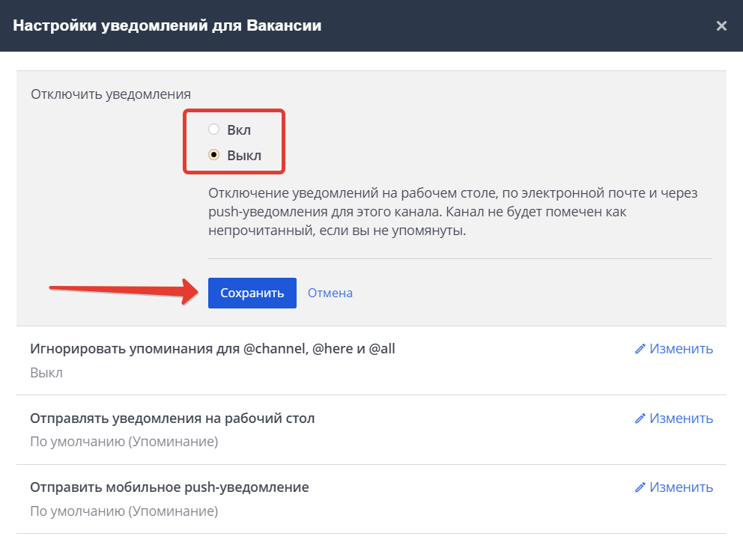Click the pencil icon next to ignore mentions setting
Image resolution: width=743 pixels, height=560 pixels.
point(641,348)
